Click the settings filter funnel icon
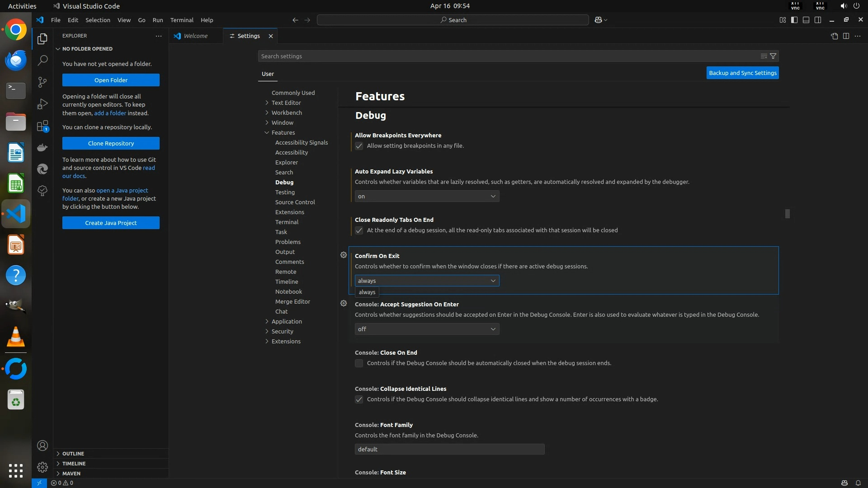This screenshot has height=488, width=868. tap(773, 56)
